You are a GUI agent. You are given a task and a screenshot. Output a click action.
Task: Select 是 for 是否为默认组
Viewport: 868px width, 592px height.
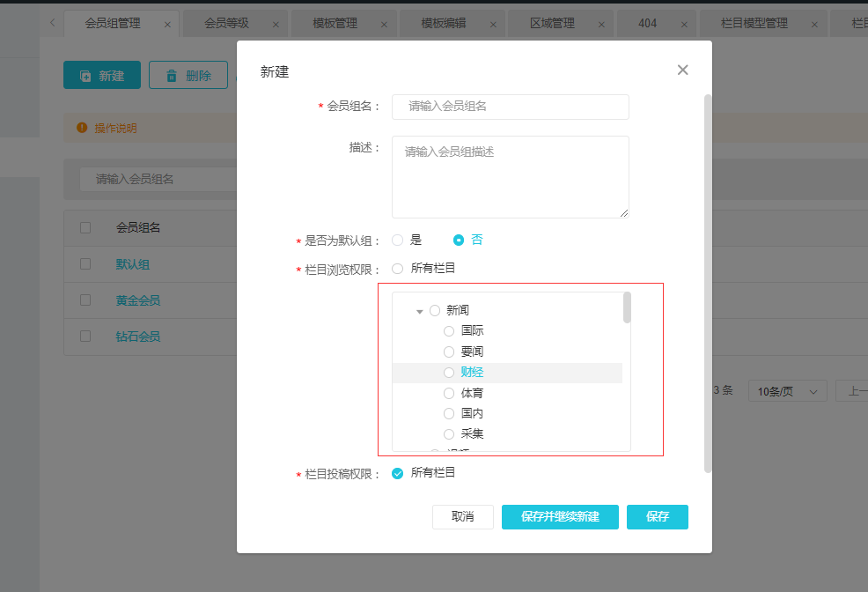(x=397, y=240)
